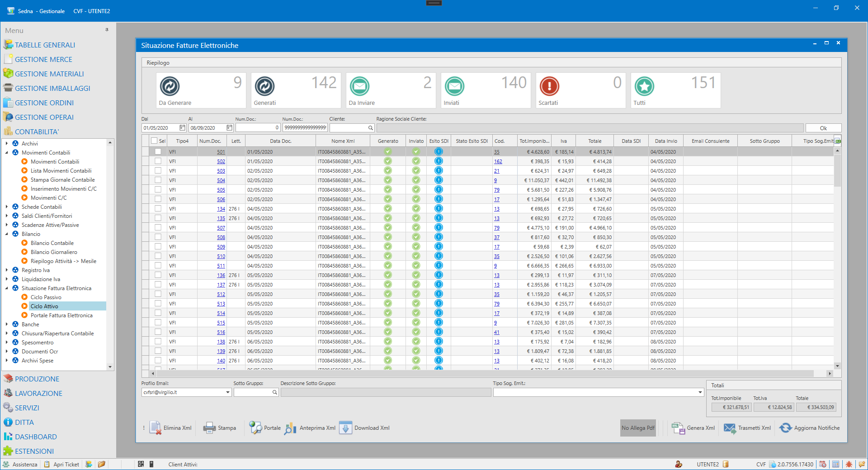Expand the Archivi tree node
The width and height of the screenshot is (868, 470).
coord(7,143)
